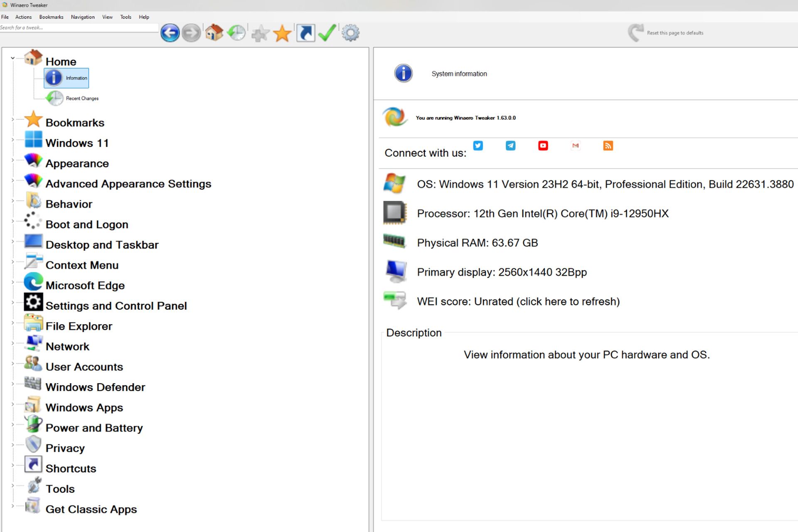This screenshot has height=532, width=798.
Task: Collapse the Home tree node
Action: click(x=13, y=58)
